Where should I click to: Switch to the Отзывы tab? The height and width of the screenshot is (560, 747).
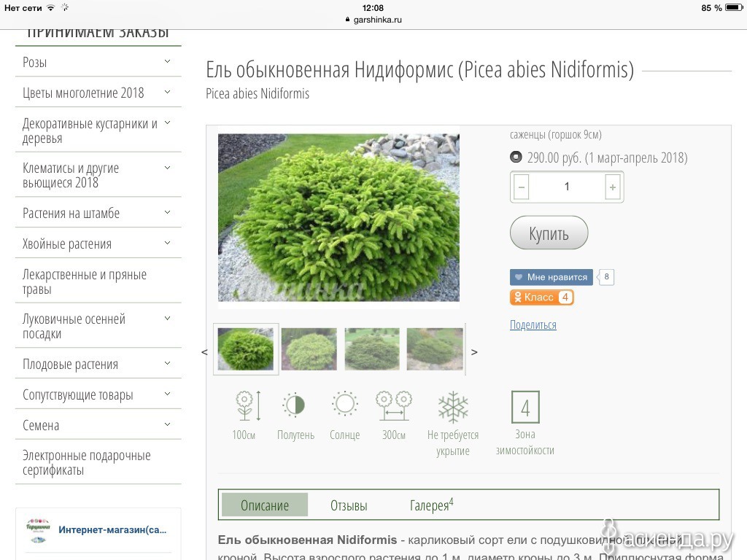tap(349, 505)
